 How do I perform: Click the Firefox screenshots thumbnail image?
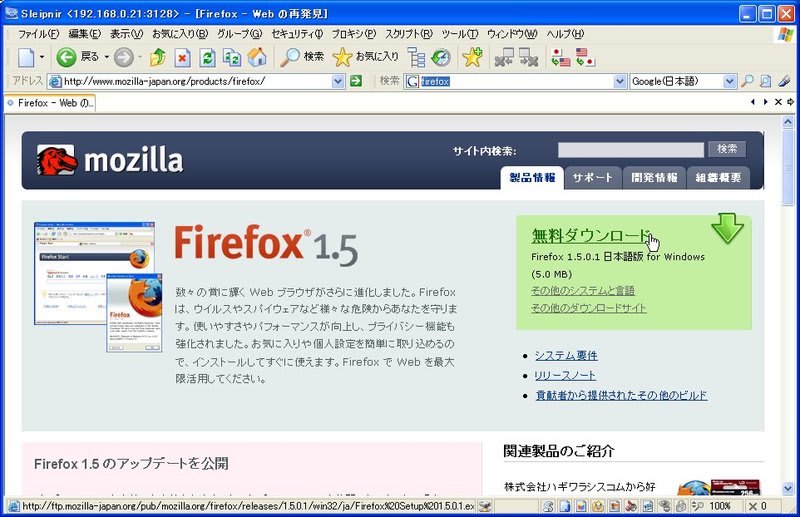[98, 287]
